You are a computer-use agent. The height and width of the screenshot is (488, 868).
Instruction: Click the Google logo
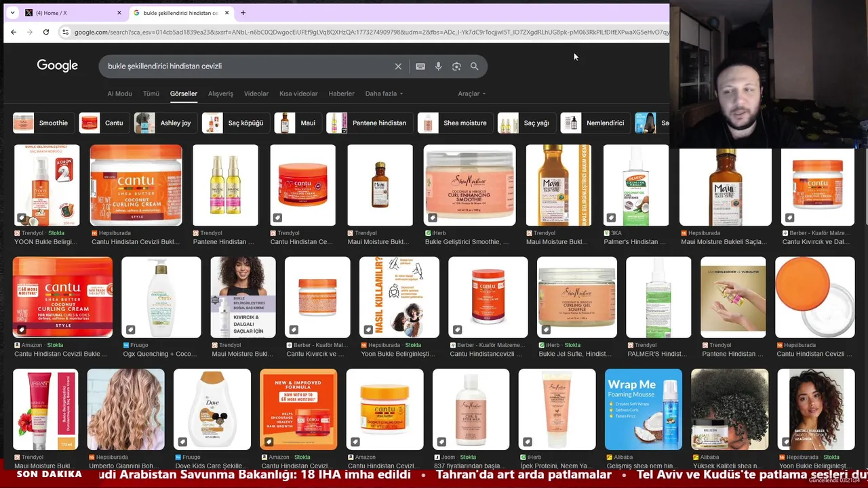(58, 66)
